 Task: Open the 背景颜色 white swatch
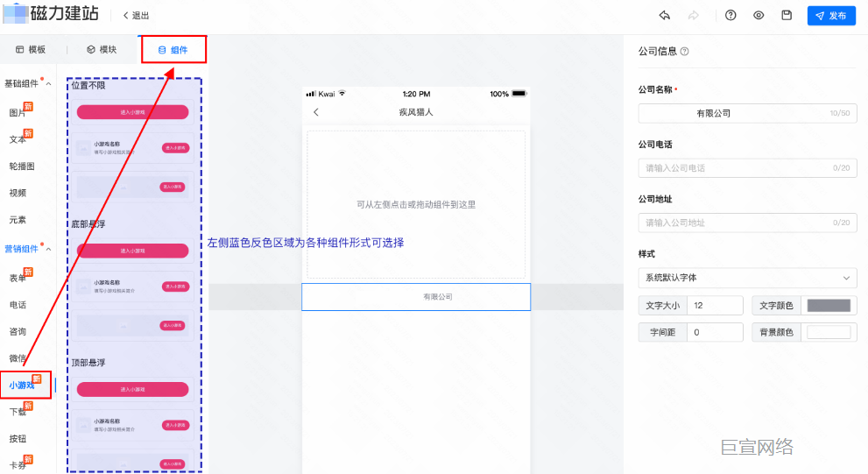point(829,332)
